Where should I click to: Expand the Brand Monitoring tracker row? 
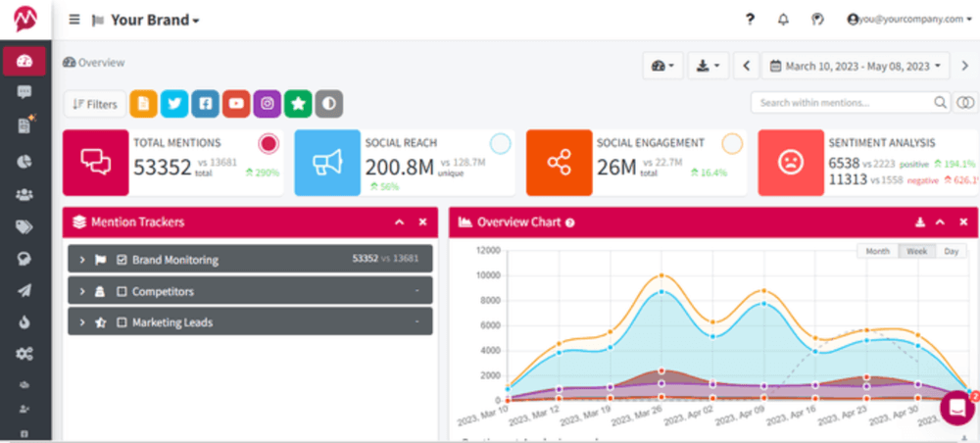[x=81, y=261]
